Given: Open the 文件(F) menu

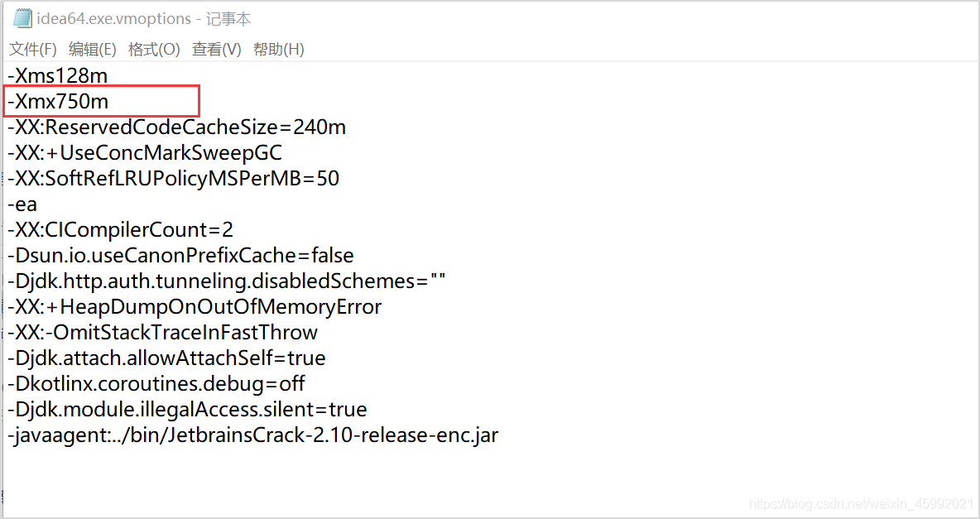Looking at the screenshot, I should [x=32, y=50].
